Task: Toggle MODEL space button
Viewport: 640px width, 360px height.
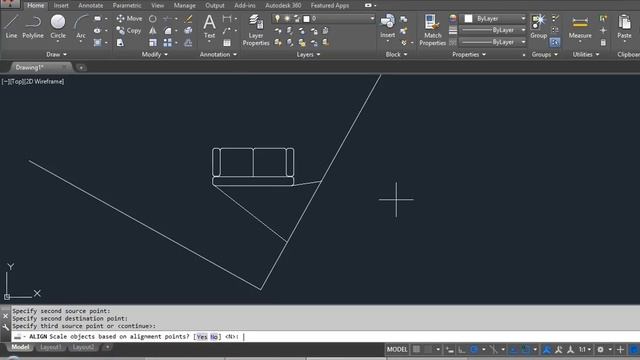Action: click(397, 349)
